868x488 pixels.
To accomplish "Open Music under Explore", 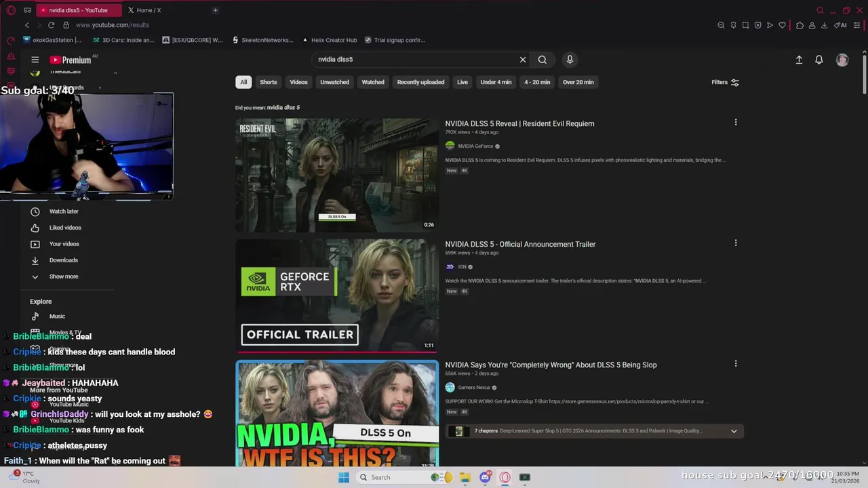I will [57, 317].
